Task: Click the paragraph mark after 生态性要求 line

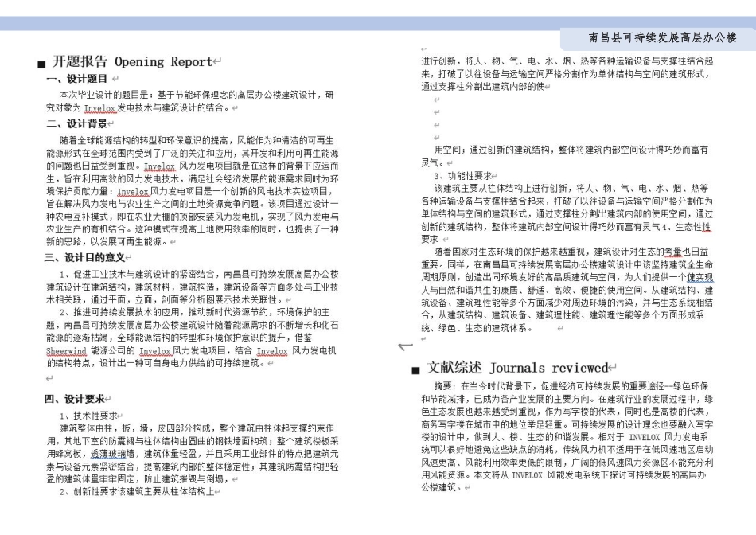Action: [x=445, y=240]
